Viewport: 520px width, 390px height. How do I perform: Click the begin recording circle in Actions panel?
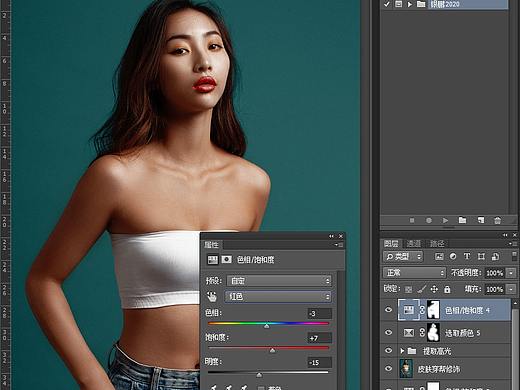pos(429,220)
